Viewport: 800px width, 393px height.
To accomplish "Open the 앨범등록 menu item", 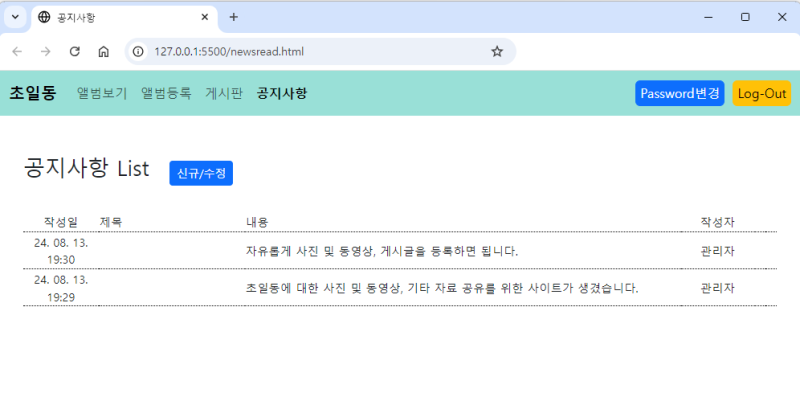I will 166,93.
